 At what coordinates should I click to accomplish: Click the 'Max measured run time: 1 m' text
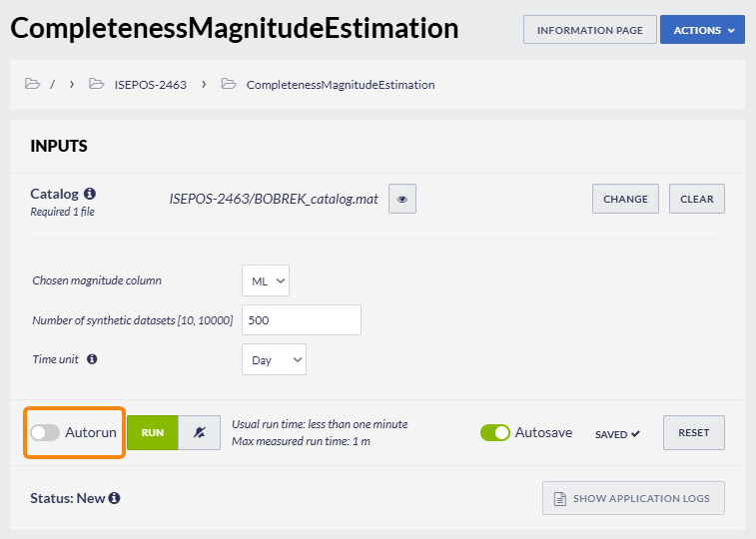301,441
